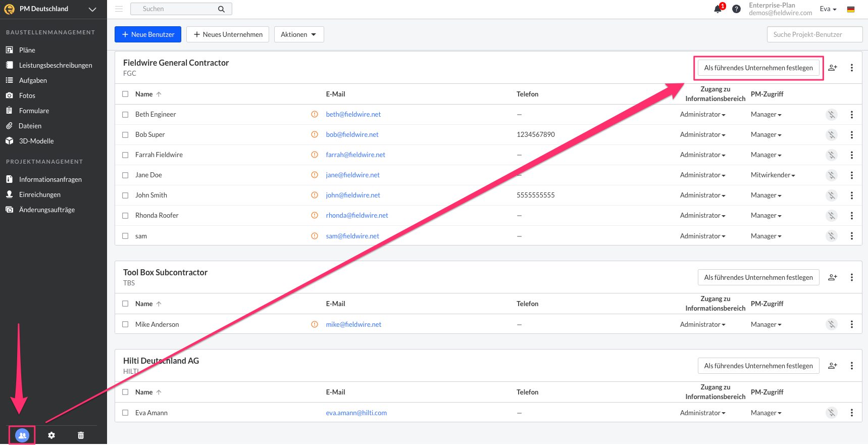
Task: Toggle the hamburger sidebar menu icon
Action: tap(119, 9)
